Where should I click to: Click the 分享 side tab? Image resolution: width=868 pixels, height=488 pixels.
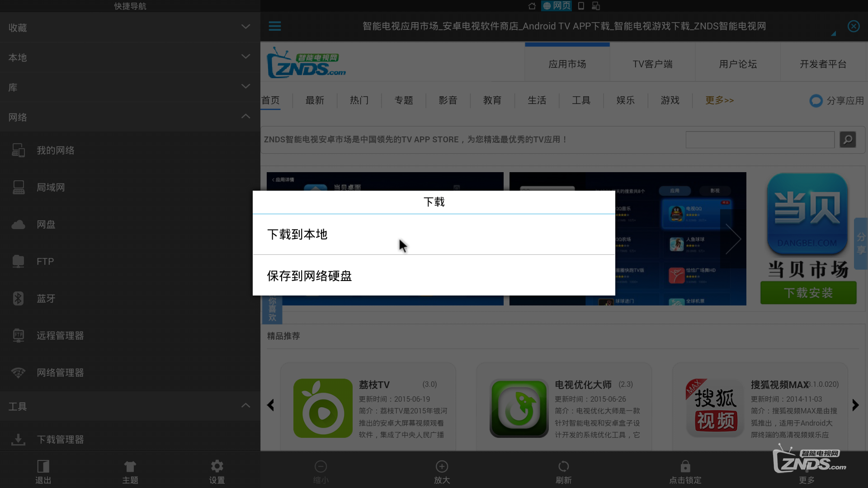(861, 244)
